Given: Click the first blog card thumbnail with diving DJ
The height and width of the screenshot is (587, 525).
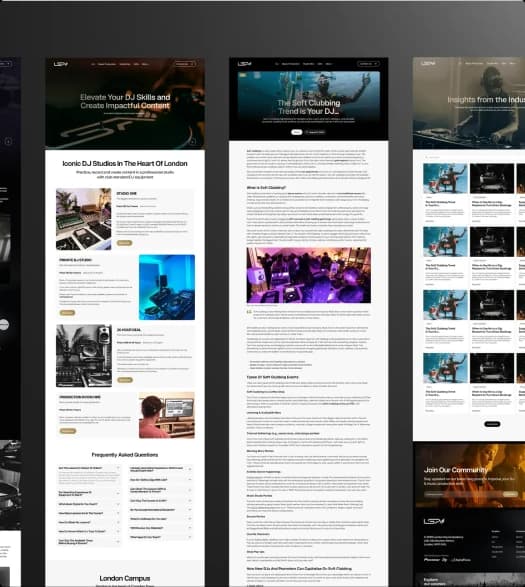Looking at the screenshot, I should pyautogui.click(x=445, y=179).
